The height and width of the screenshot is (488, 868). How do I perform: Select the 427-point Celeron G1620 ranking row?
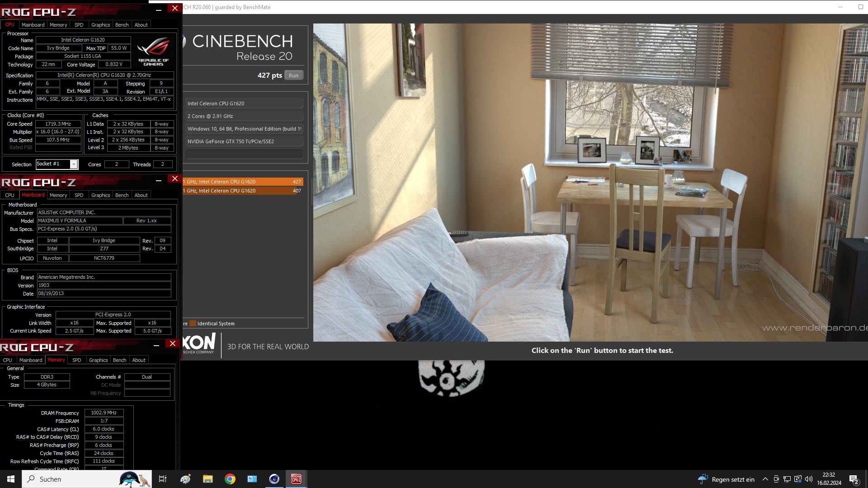coord(243,182)
